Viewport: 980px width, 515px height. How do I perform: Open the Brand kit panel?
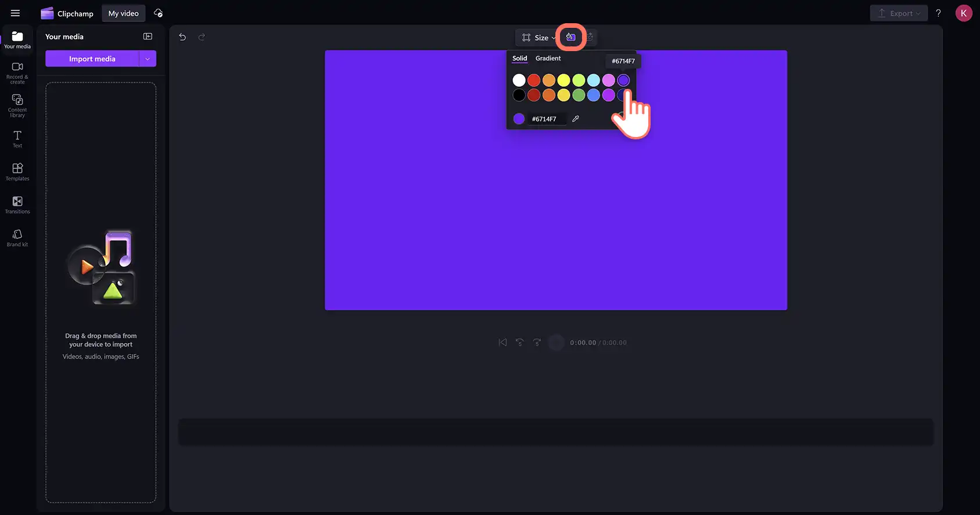pyautogui.click(x=17, y=237)
